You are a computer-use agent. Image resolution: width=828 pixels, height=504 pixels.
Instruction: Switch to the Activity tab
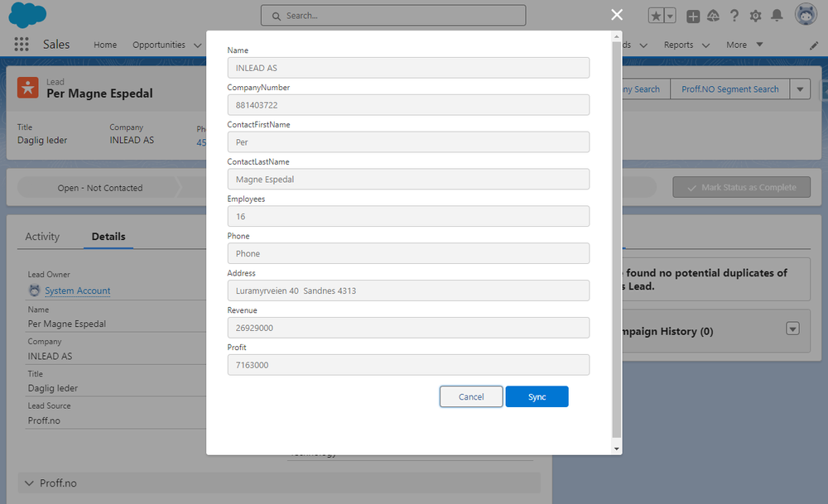42,237
